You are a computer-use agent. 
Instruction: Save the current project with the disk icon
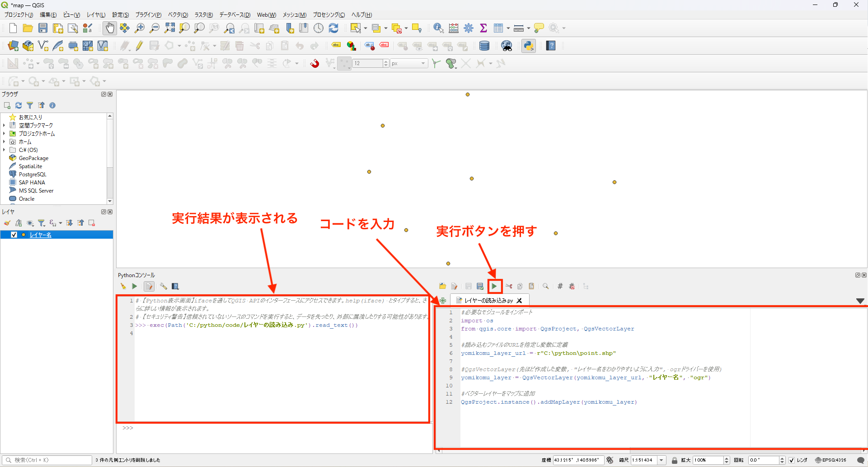[x=42, y=28]
